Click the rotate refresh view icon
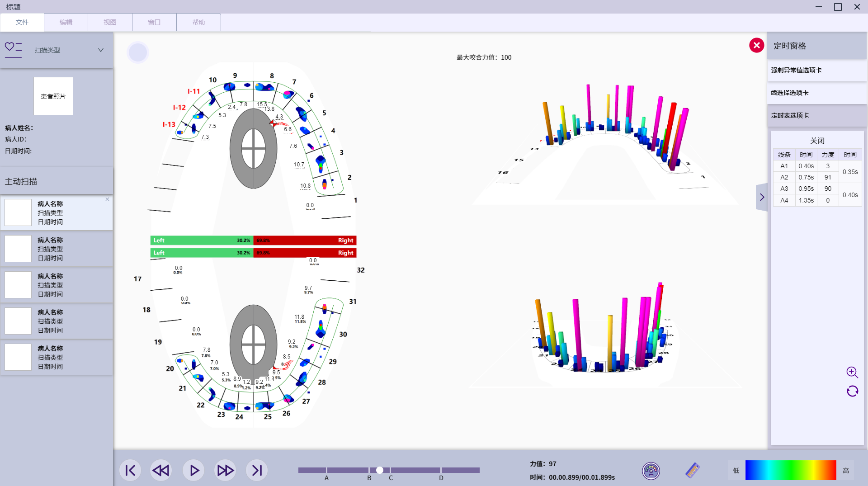This screenshot has width=868, height=486. coord(852,391)
